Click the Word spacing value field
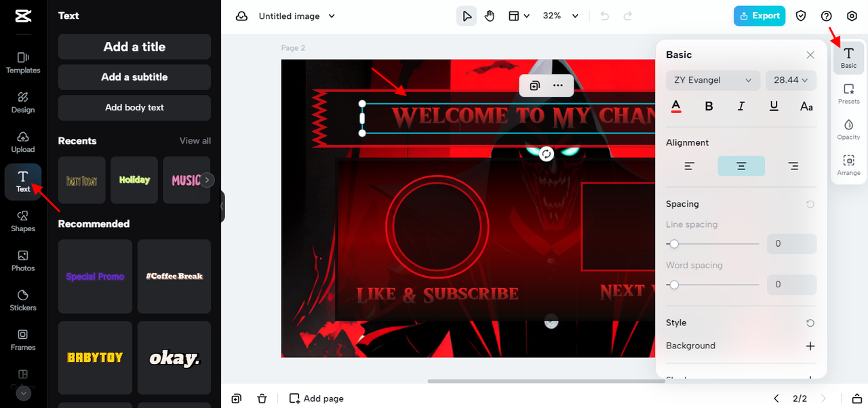The width and height of the screenshot is (868, 408). (x=791, y=285)
